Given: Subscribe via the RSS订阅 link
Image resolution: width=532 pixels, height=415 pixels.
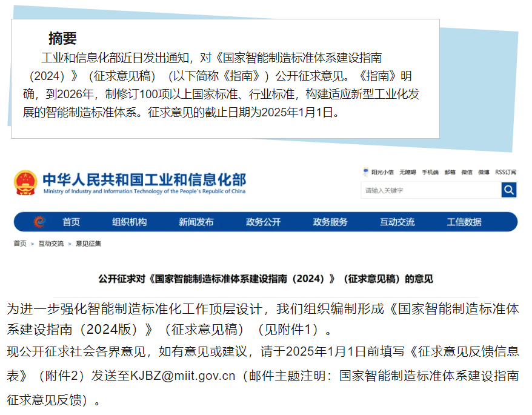Looking at the screenshot, I should click(505, 173).
